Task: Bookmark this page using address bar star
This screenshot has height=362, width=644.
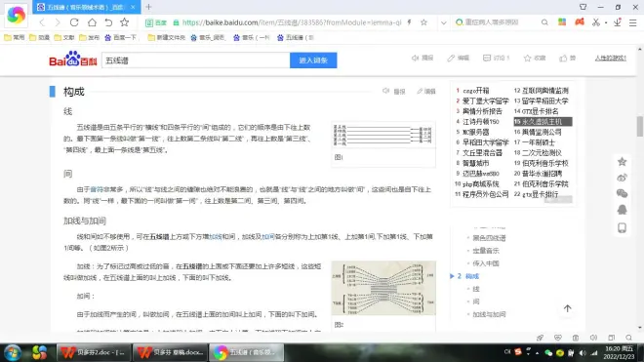Action: click(423, 22)
